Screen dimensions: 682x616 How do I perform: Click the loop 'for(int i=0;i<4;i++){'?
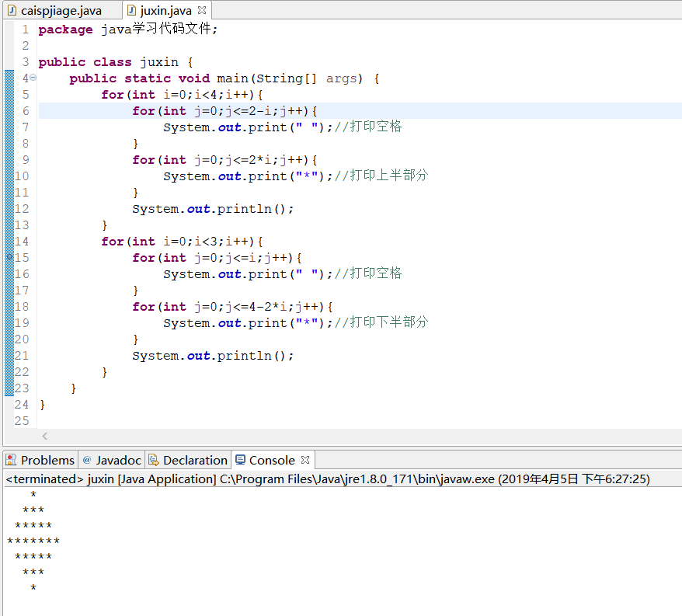point(182,95)
